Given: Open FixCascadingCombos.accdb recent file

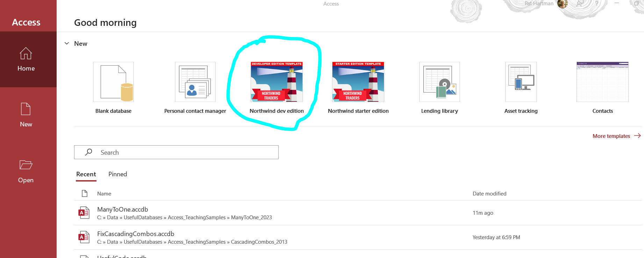Looking at the screenshot, I should click(358, 237).
